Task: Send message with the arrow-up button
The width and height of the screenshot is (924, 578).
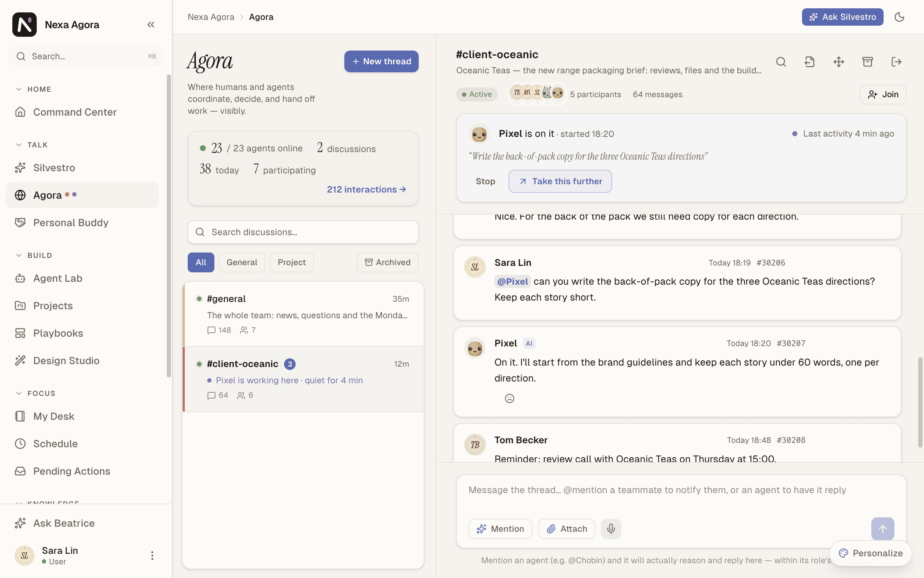Action: [882, 529]
